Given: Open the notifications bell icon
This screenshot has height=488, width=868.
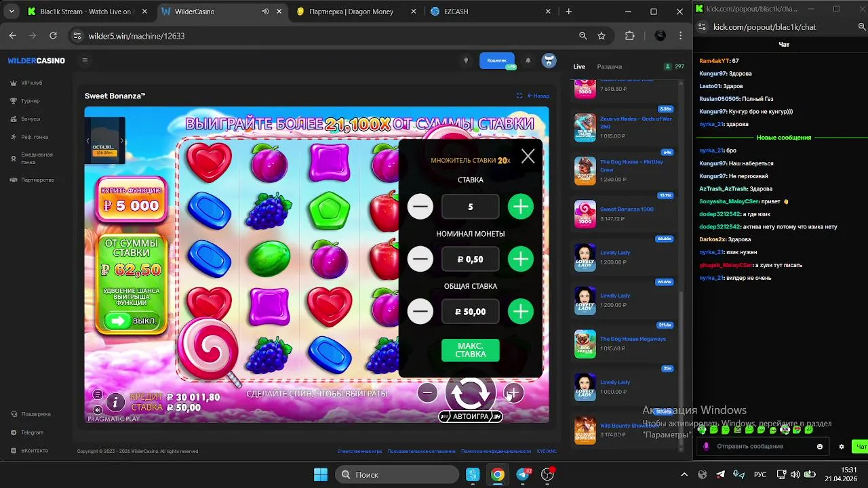Looking at the screenshot, I should [528, 60].
